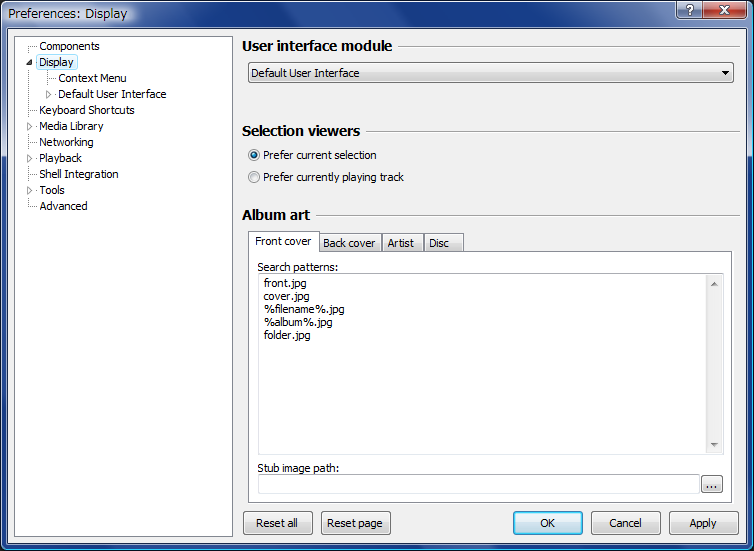Switch to the Back cover tab

[x=349, y=243]
